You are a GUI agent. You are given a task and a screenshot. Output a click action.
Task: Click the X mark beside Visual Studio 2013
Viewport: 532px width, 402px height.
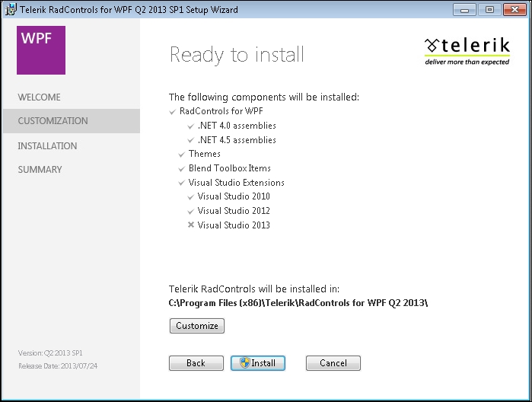(191, 225)
